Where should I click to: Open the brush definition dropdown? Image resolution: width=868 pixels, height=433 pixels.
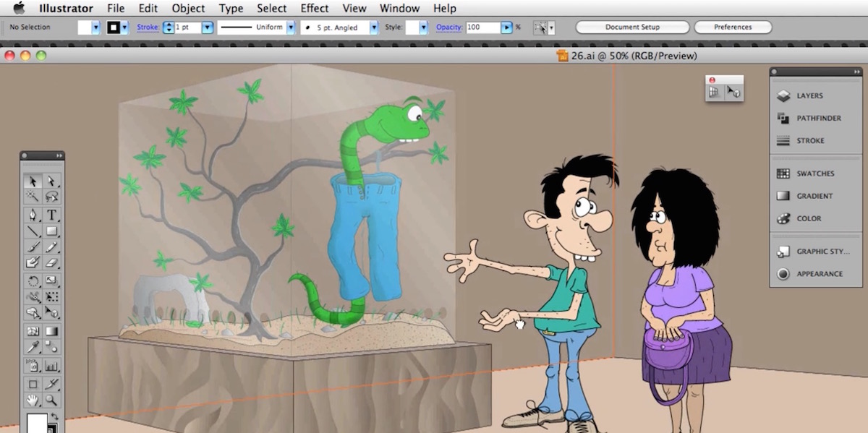(373, 27)
